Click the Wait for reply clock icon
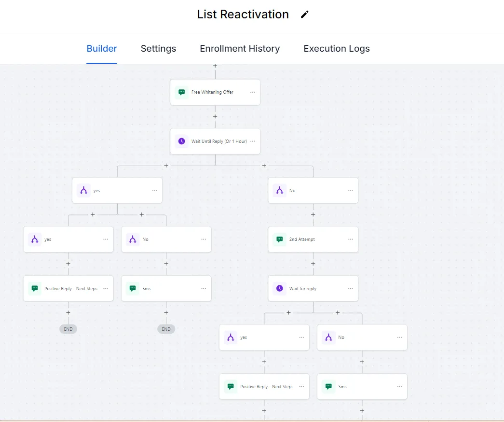 click(279, 289)
